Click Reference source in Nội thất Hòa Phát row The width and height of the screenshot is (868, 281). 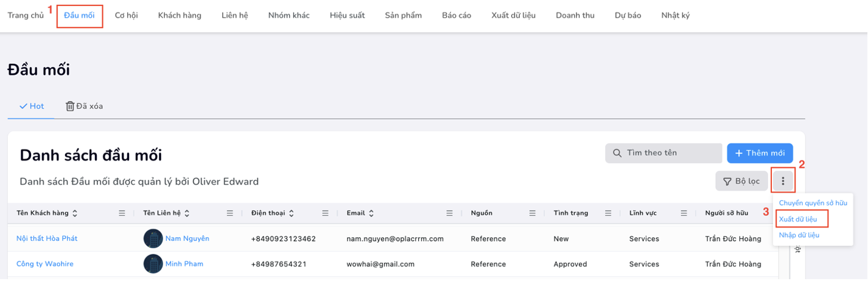tap(488, 238)
